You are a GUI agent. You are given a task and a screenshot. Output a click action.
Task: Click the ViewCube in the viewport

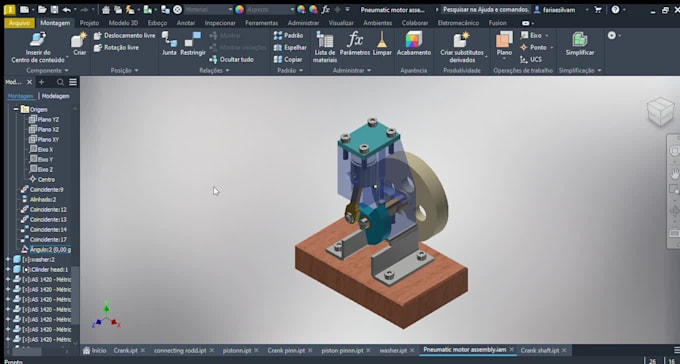coord(660,111)
